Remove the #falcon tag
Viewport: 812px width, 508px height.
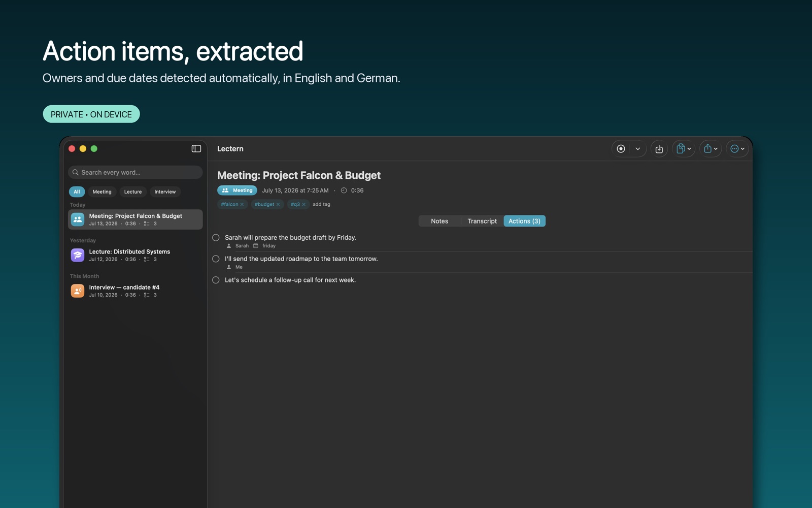(242, 204)
